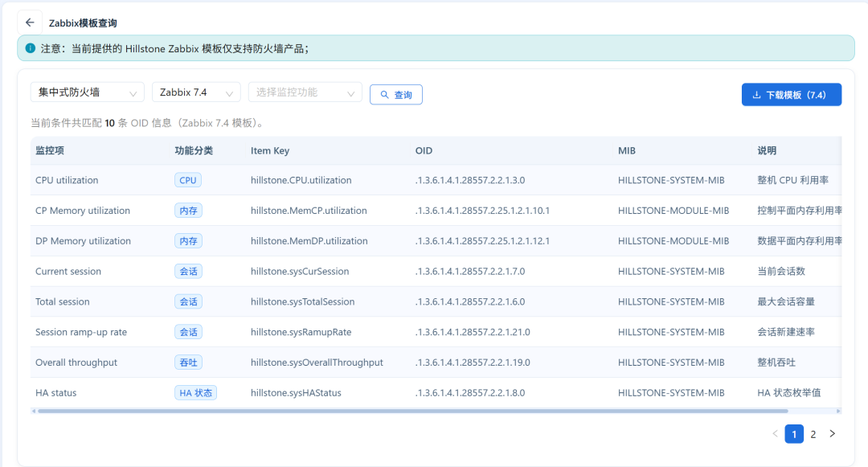Click the HA 状态 category tag

point(195,393)
